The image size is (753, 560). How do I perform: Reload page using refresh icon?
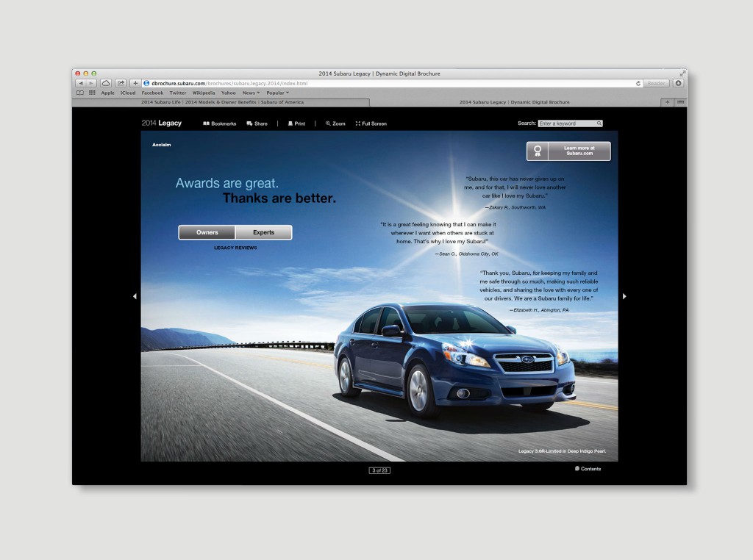point(638,84)
